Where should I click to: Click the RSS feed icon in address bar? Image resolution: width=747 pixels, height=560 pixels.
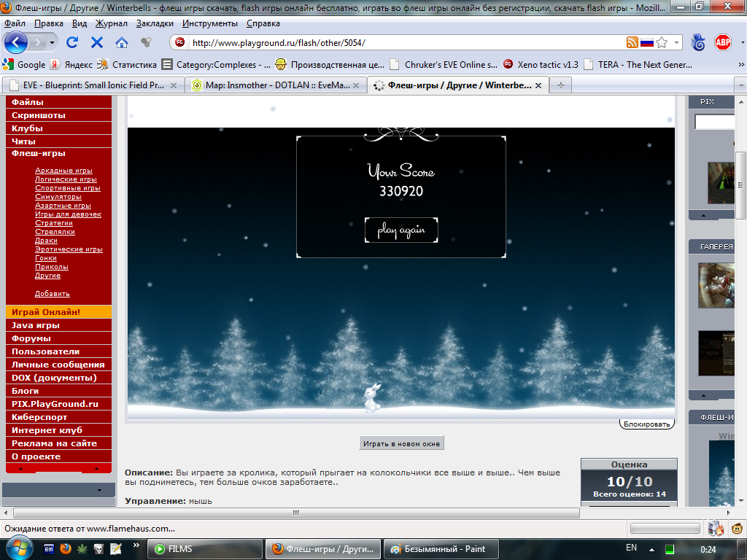click(x=632, y=43)
